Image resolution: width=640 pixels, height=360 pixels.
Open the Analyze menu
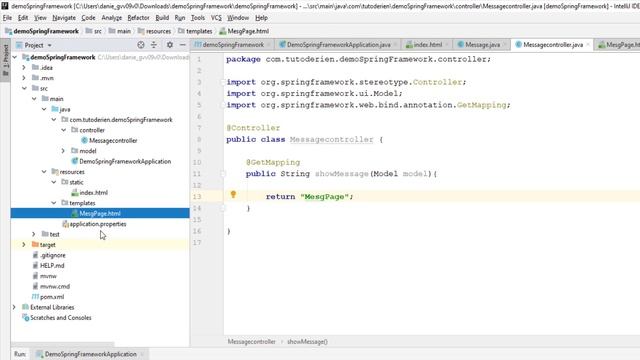click(111, 18)
